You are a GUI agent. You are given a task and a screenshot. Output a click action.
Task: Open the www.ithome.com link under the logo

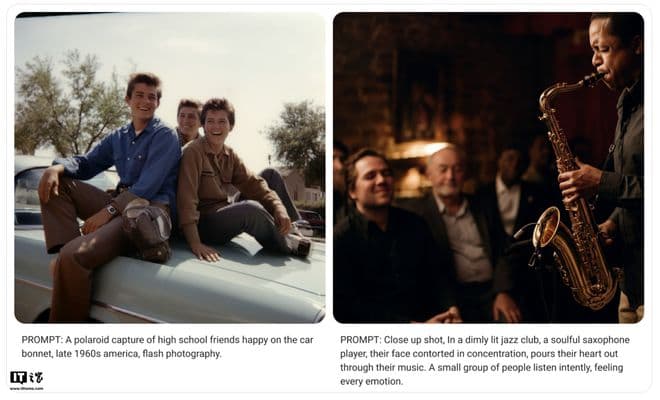[x=26, y=388]
